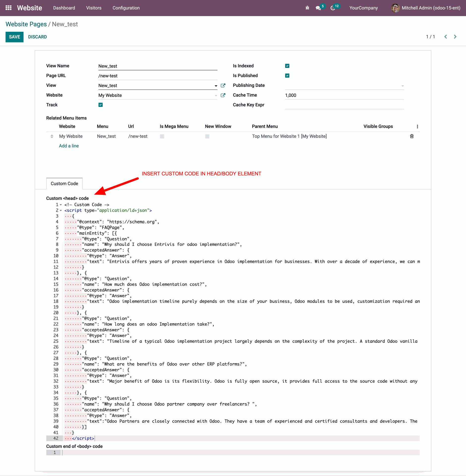Image resolution: width=466 pixels, height=476 pixels.
Task: Toggle Is Indexed checkbox
Action: pyautogui.click(x=287, y=66)
